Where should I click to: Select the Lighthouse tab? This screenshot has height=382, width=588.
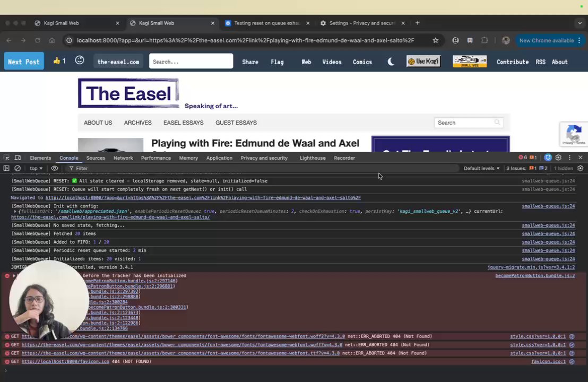(313, 158)
